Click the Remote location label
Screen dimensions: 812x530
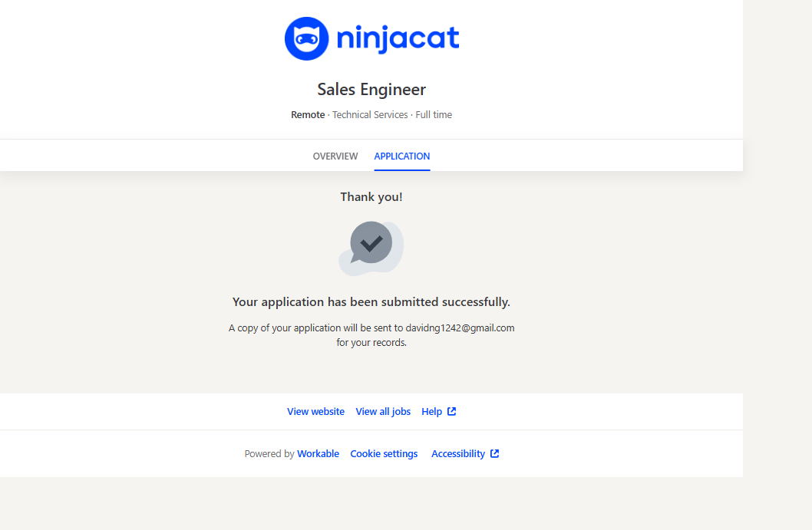(x=307, y=115)
